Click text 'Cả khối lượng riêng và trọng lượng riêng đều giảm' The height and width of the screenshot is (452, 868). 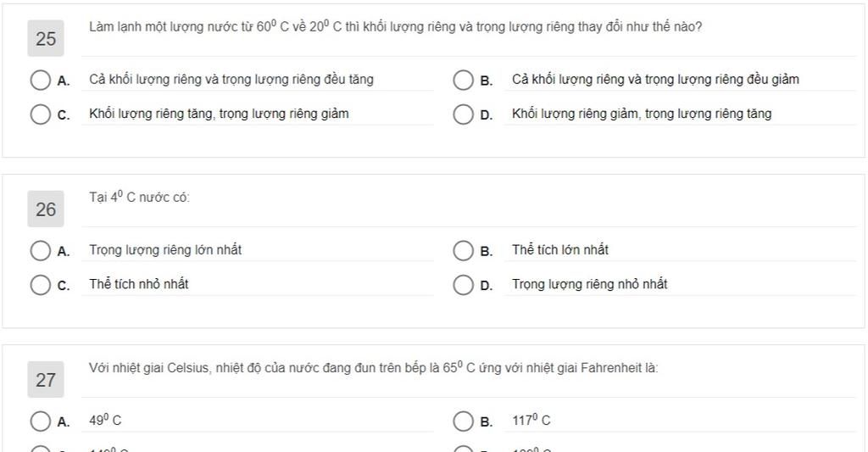click(x=655, y=80)
